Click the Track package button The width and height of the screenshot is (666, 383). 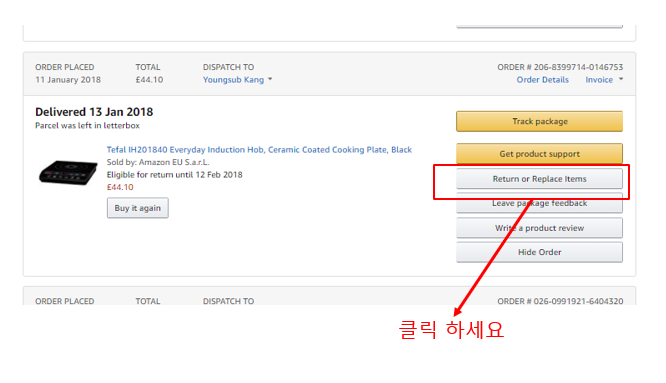(539, 121)
